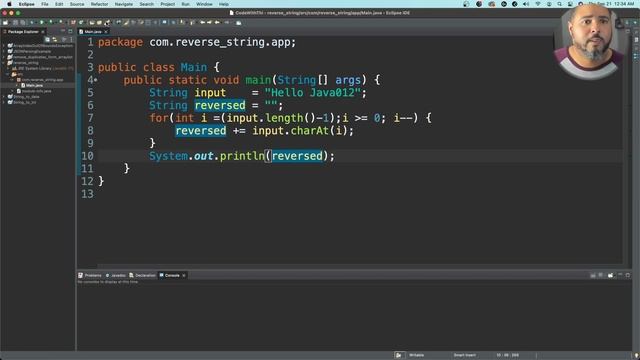Open the Navigate menu
This screenshot has width=640, height=360.
(x=124, y=4)
